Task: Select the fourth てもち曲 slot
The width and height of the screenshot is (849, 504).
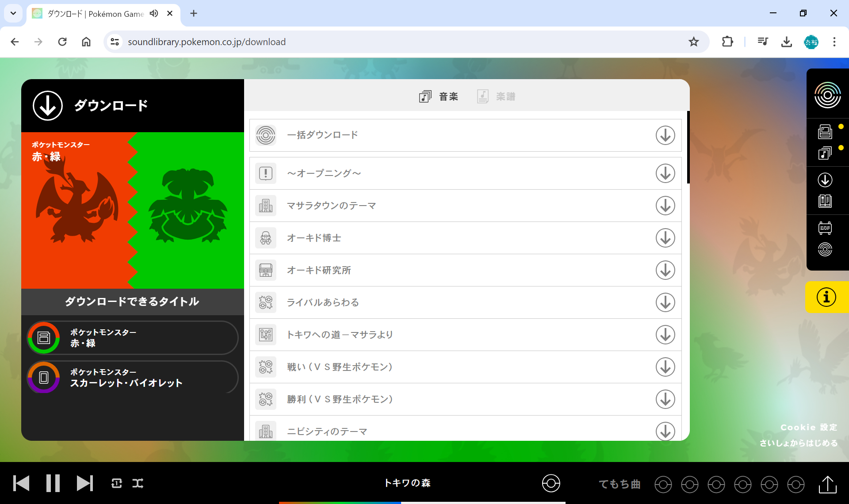Action: point(743,485)
